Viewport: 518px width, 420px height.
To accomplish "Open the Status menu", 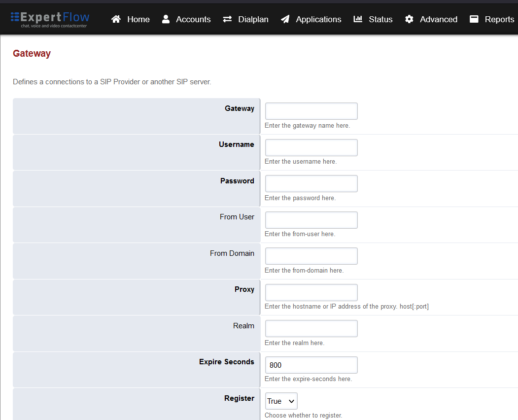I will pos(380,19).
